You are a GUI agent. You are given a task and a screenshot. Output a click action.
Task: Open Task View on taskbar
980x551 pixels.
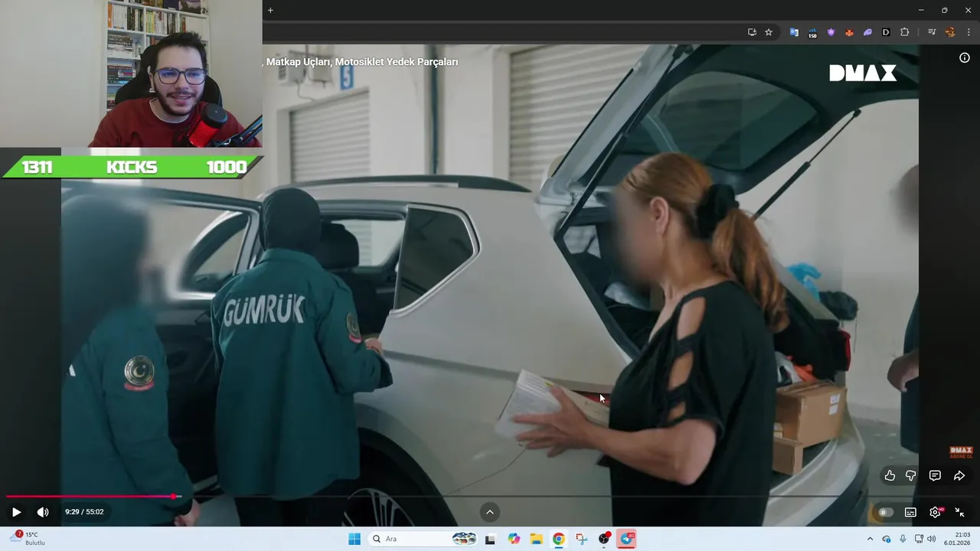coord(490,539)
